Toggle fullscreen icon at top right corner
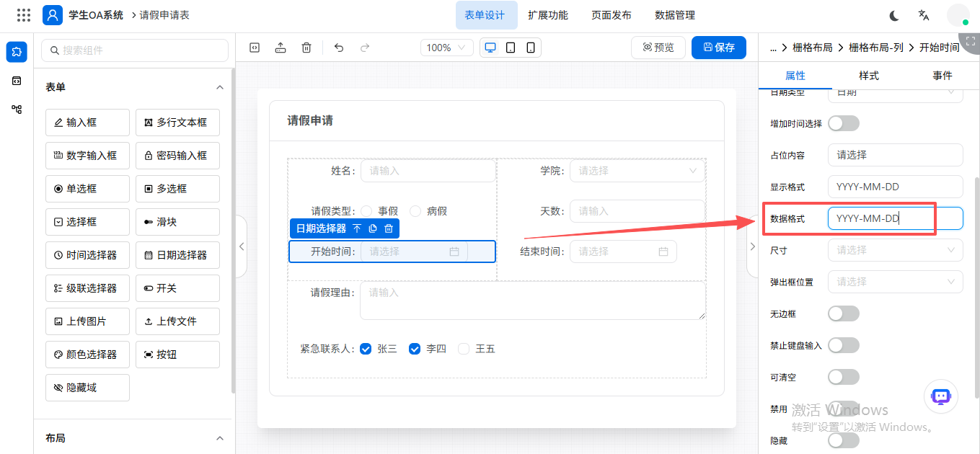Viewport: 980px width, 454px height. [971, 41]
